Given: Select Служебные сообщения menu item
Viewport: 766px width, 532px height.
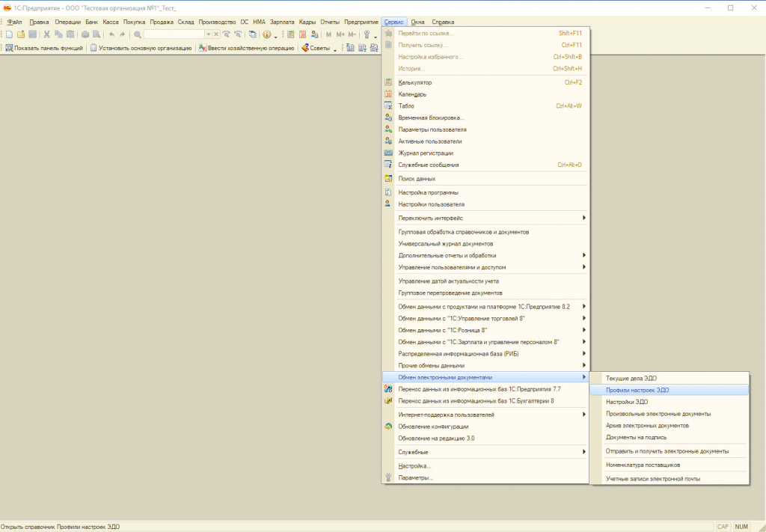Looking at the screenshot, I should click(x=485, y=165).
